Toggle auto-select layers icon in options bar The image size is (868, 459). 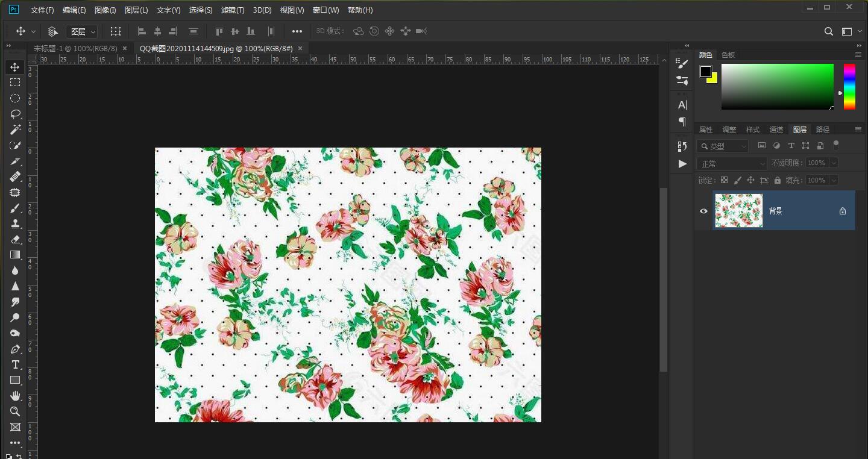click(x=53, y=31)
